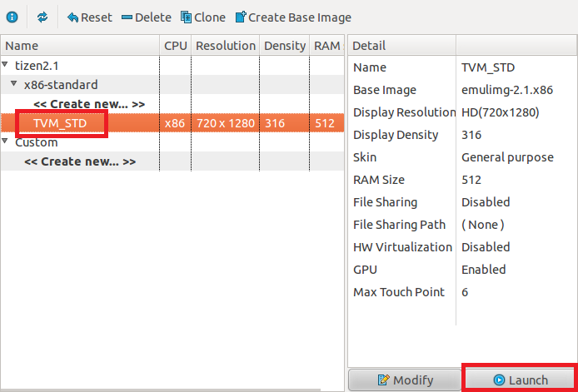Click the Max Touch Point value 6
The width and height of the screenshot is (578, 392).
point(465,292)
